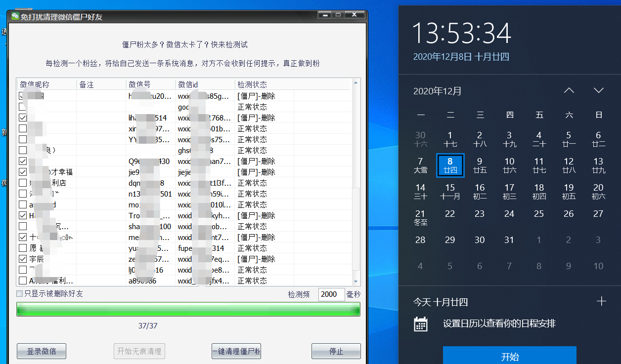Click the calendar setup icon
The width and height of the screenshot is (621, 364).
[421, 324]
